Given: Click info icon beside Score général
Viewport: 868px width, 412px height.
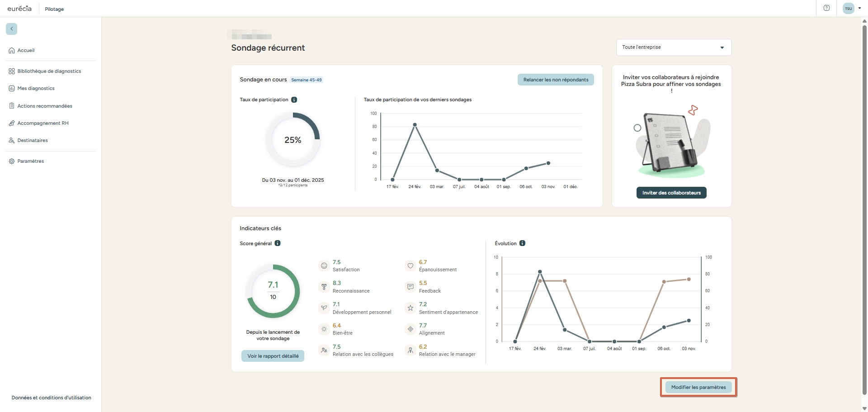Looking at the screenshot, I should pos(278,243).
